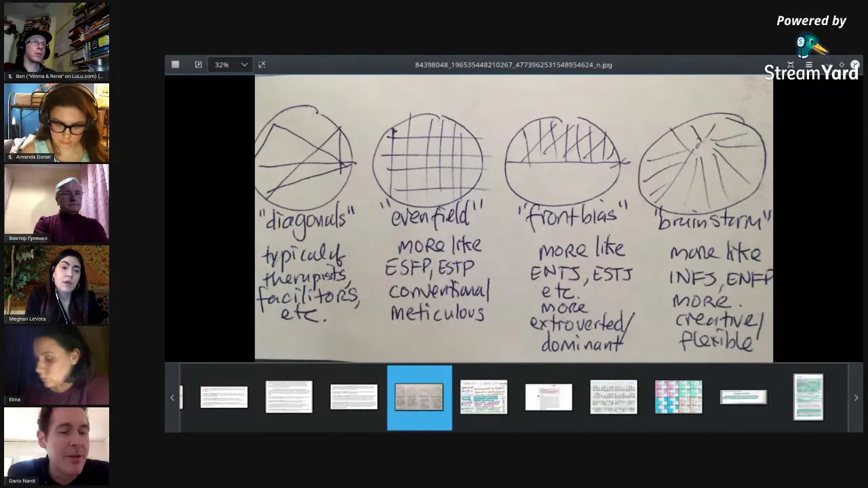Select Ben's video tile
This screenshot has height=488, width=868.
pyautogui.click(x=56, y=41)
